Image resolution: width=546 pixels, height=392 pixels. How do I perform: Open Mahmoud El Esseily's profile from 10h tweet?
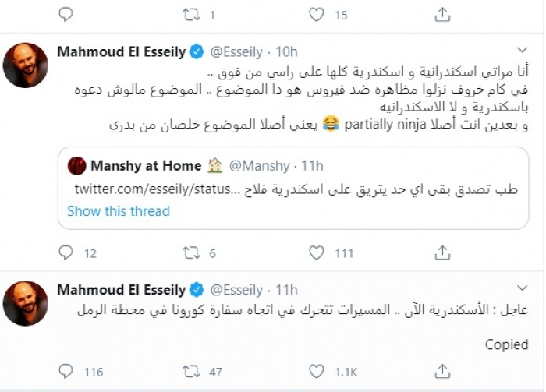point(122,52)
